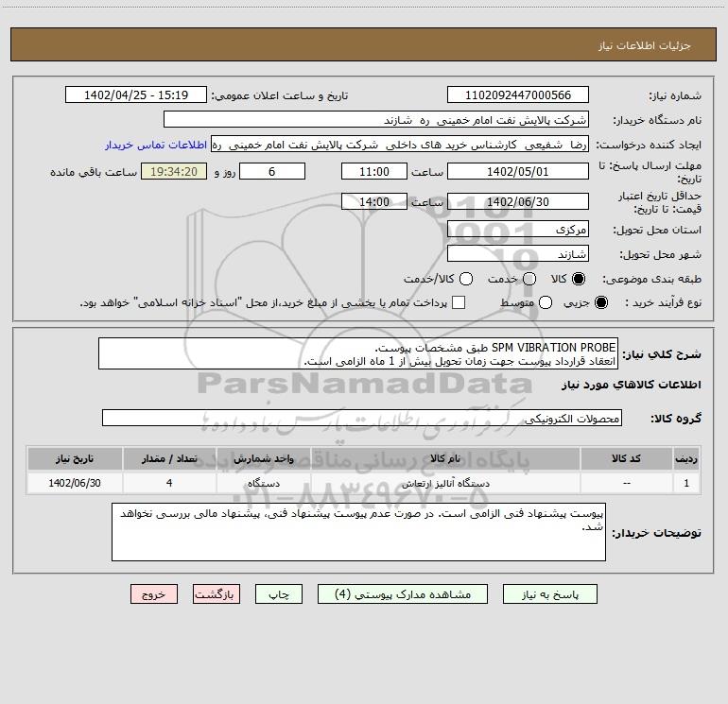
Task: Click the response deadline date 1402/05/01
Action: tap(518, 171)
